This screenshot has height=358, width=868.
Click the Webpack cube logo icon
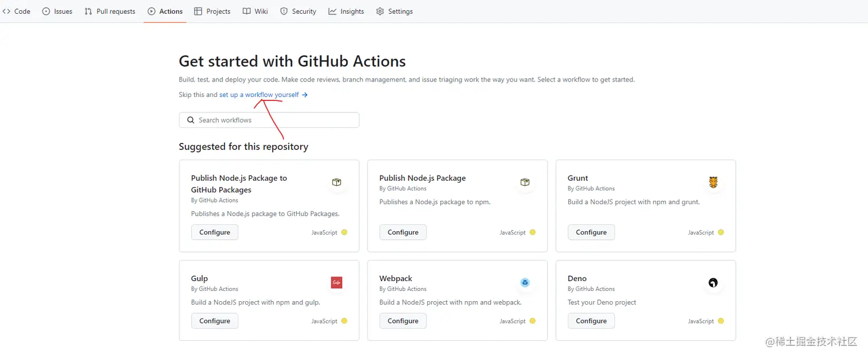click(525, 282)
